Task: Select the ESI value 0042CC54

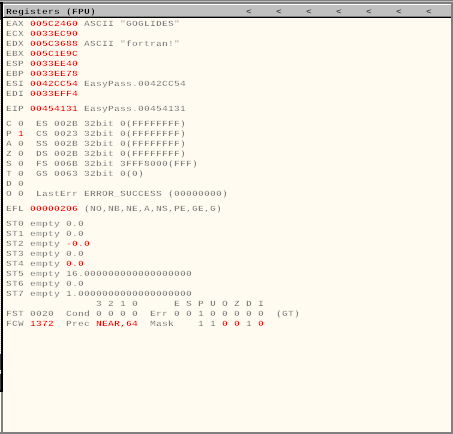Action: [54, 84]
